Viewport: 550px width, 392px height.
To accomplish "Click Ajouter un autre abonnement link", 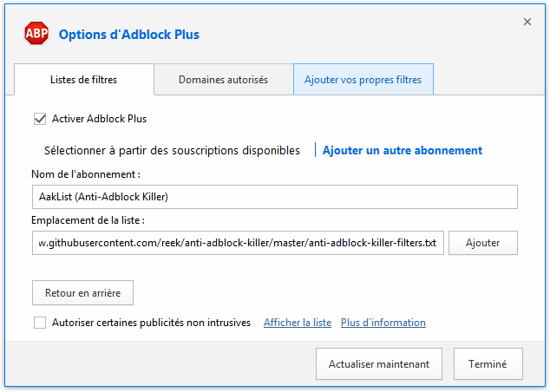I will point(403,150).
